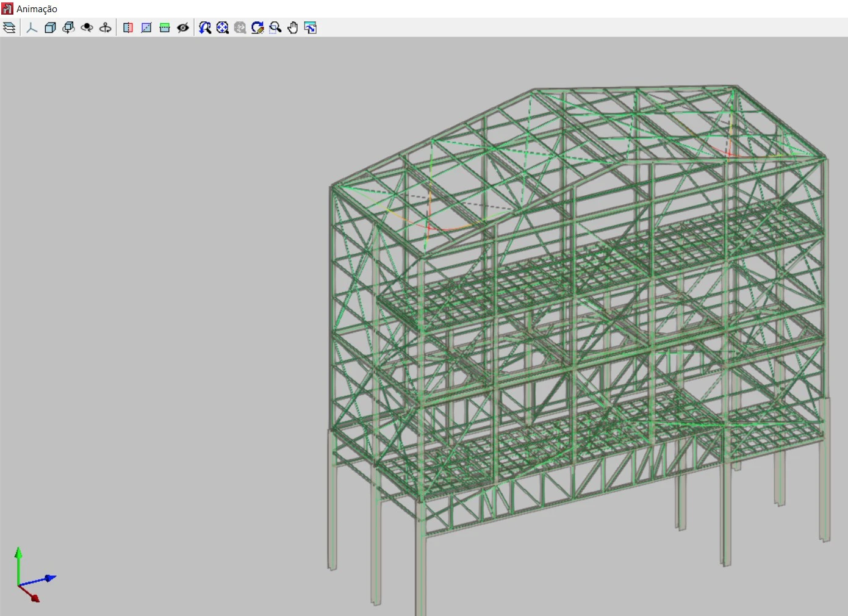Toggle the red vertical section plane
Image resolution: width=848 pixels, height=616 pixels.
coord(128,27)
